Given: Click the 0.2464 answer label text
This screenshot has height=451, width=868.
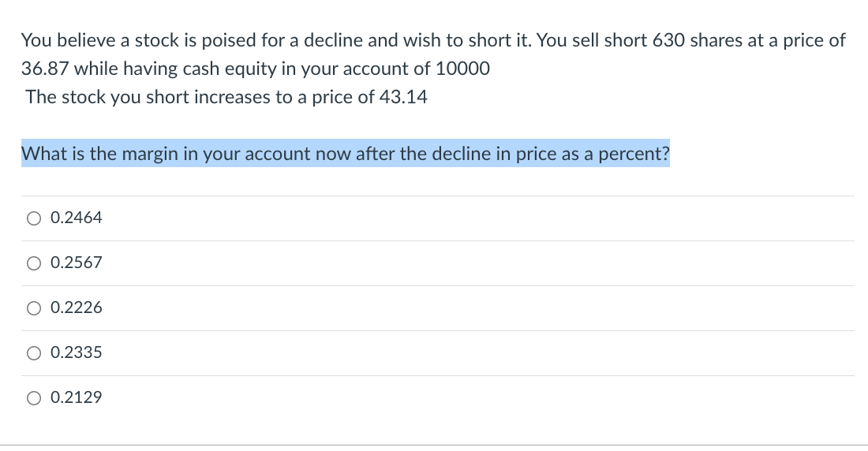Looking at the screenshot, I should (x=77, y=218).
